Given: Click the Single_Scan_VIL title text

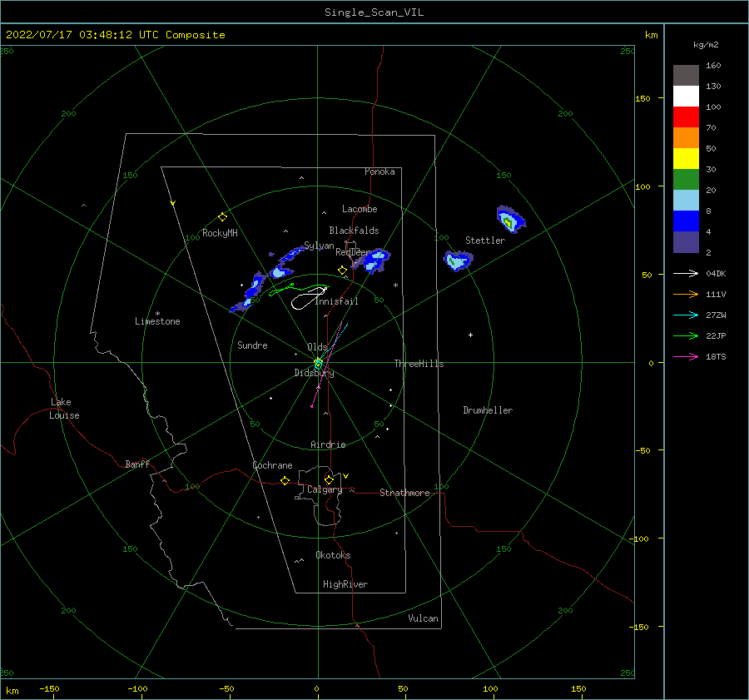Looking at the screenshot, I should [x=374, y=12].
